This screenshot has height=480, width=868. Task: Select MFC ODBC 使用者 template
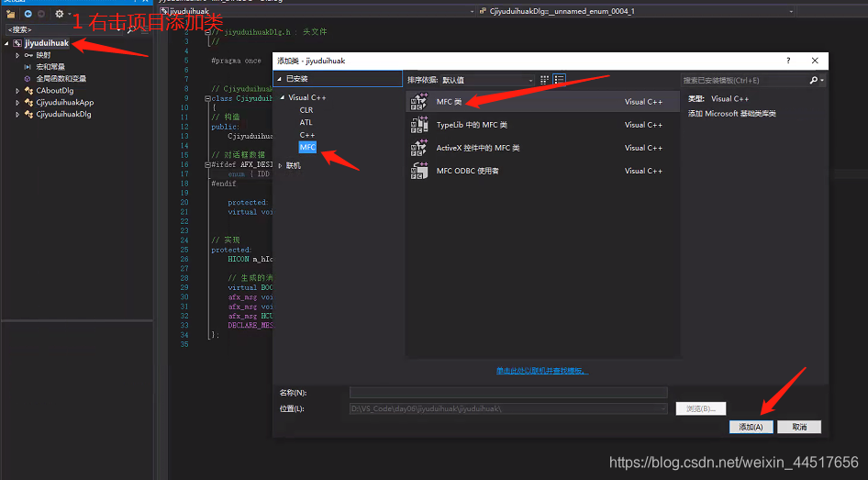click(x=542, y=171)
